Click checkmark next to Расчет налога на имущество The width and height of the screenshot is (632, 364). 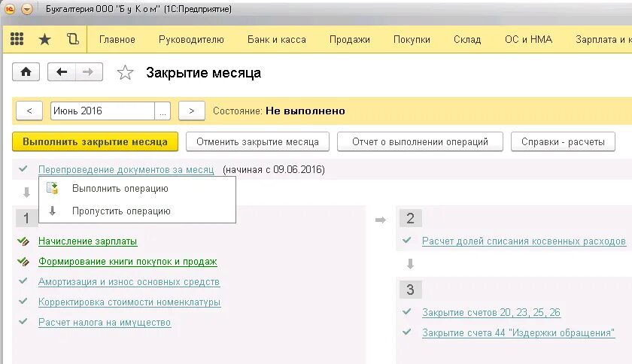tap(23, 321)
